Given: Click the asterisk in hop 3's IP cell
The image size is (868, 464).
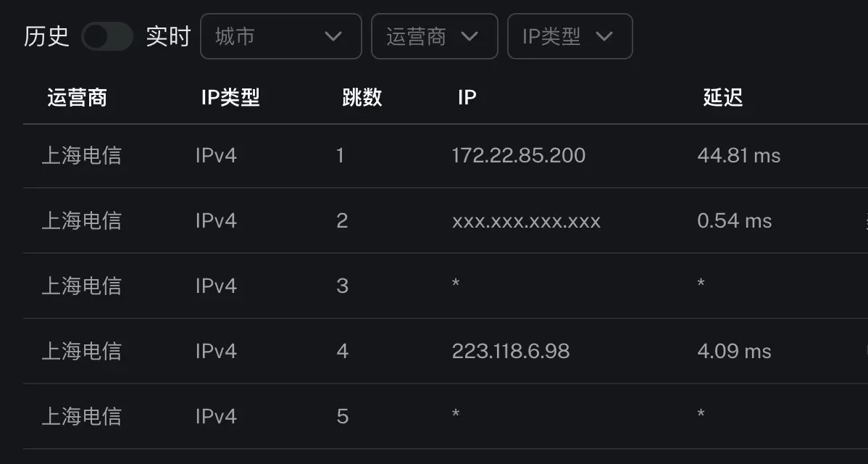Looking at the screenshot, I should click(x=456, y=286).
